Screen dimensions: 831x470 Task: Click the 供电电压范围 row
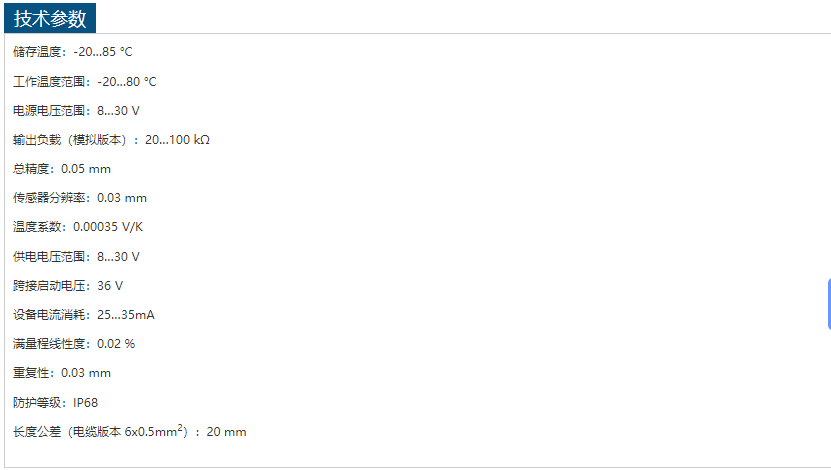[76, 257]
